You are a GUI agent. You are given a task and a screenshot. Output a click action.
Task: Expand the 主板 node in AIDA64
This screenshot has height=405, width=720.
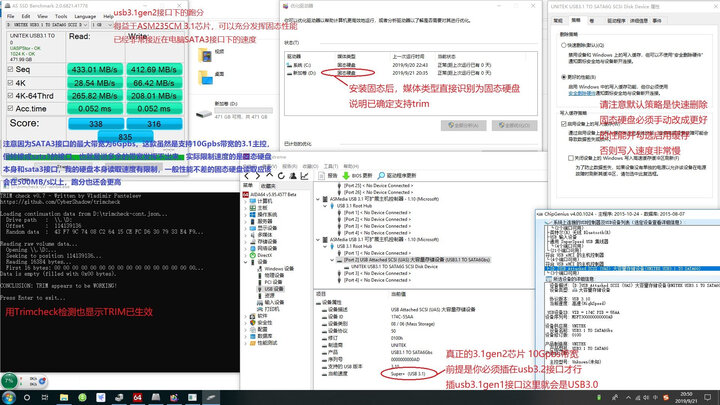point(246,208)
